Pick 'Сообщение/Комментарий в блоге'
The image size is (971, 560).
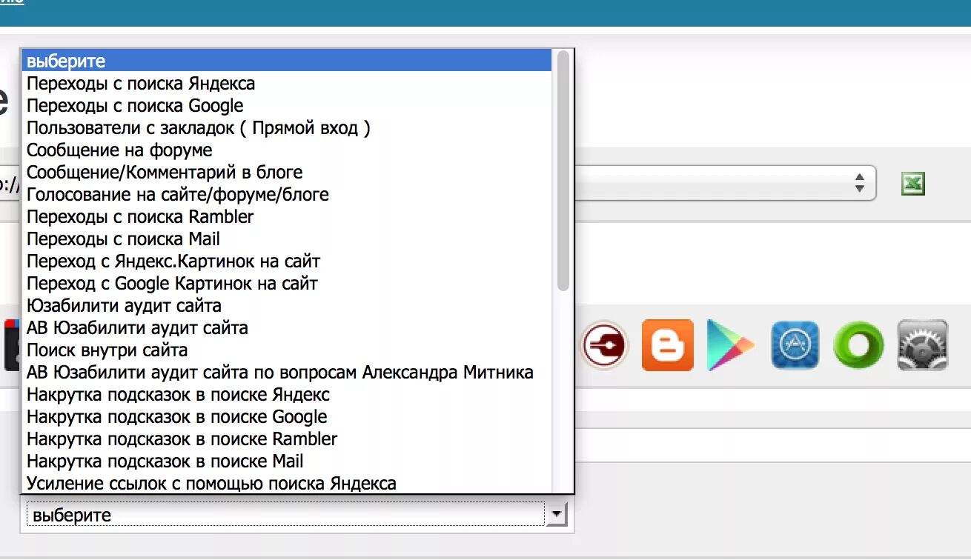(287, 172)
